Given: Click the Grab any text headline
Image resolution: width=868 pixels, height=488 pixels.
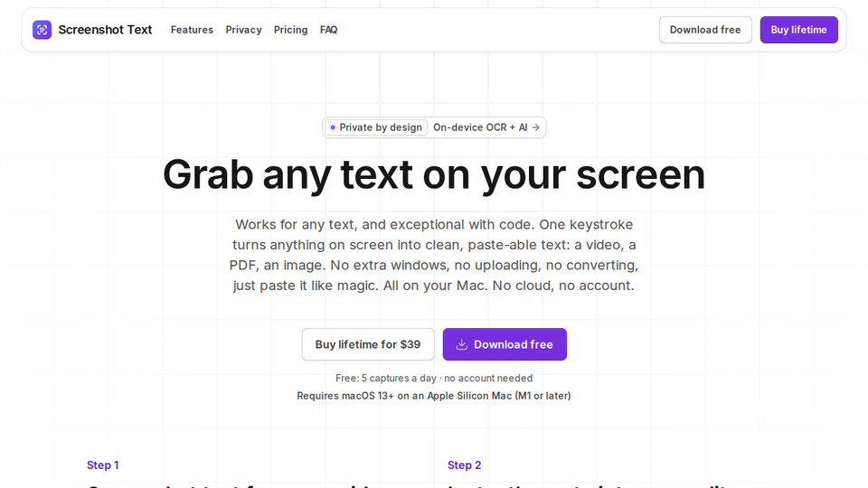Looking at the screenshot, I should point(434,174).
